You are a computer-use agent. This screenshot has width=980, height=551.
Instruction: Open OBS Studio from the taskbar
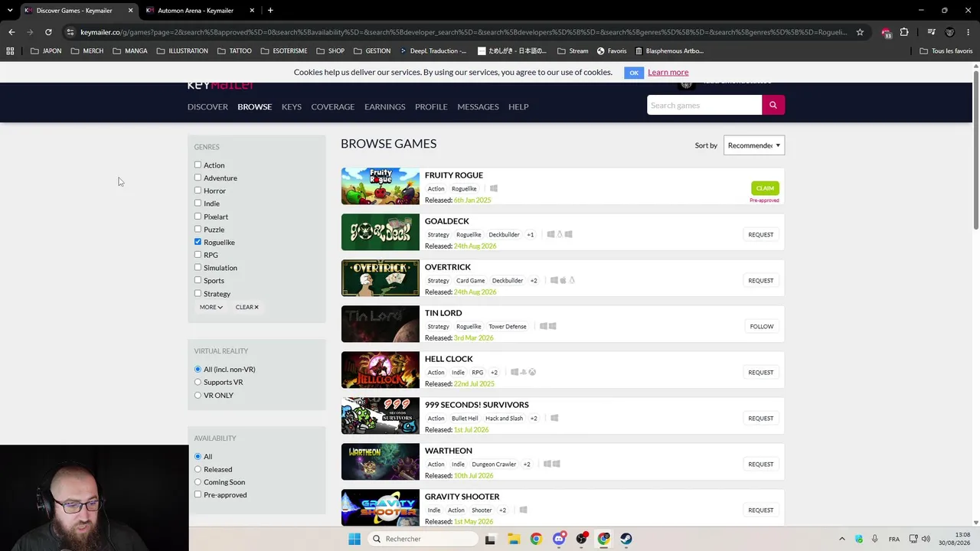[x=581, y=539]
